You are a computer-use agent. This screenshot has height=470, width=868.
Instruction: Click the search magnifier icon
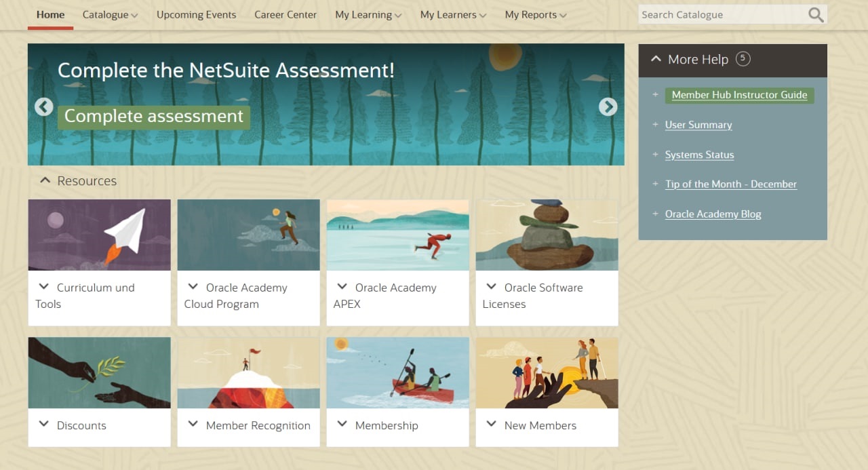click(816, 15)
